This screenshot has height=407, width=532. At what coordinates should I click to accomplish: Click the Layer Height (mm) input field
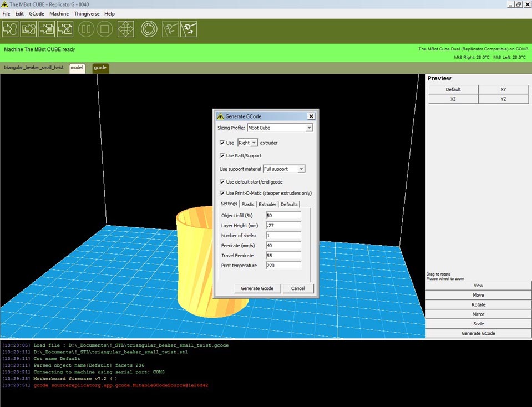pyautogui.click(x=283, y=226)
